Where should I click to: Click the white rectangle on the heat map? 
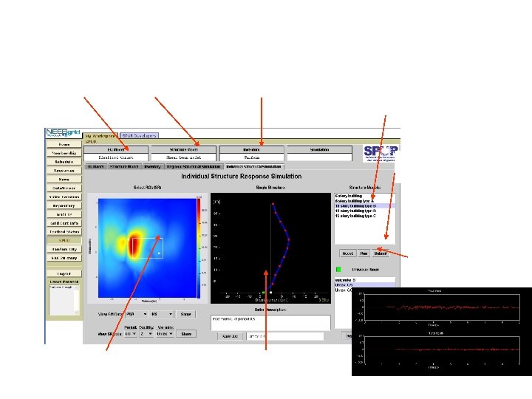coord(148,248)
